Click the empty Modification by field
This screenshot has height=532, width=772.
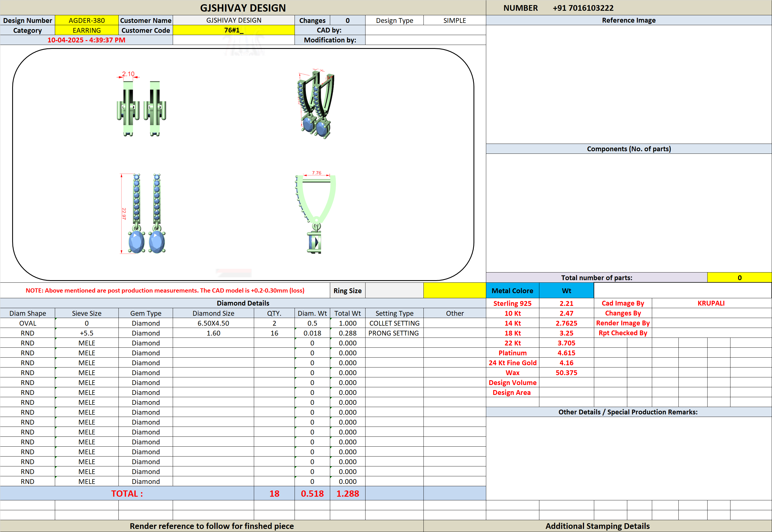(426, 40)
